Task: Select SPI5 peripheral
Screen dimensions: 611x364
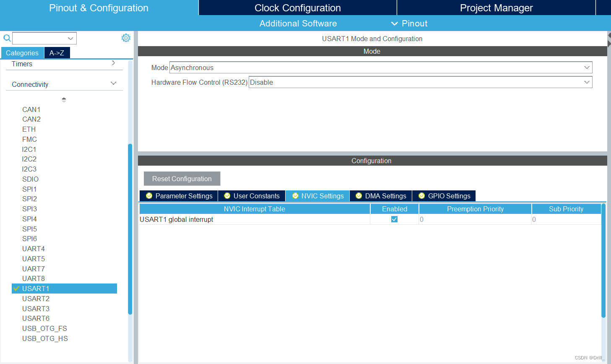Action: point(29,229)
